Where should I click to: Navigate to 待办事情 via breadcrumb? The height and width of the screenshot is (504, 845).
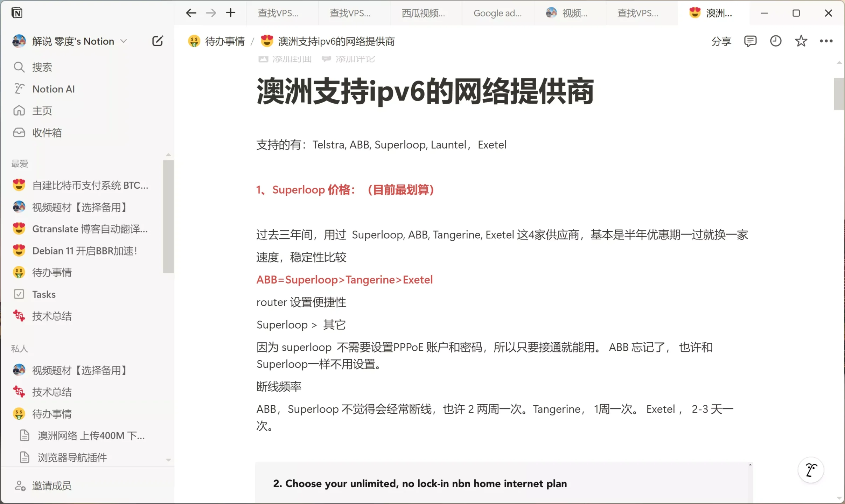coord(225,41)
